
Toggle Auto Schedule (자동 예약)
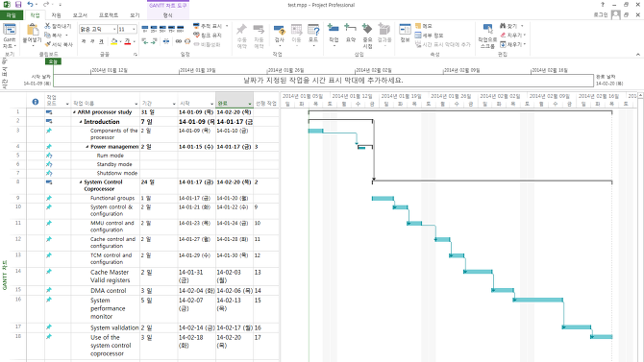point(259,36)
